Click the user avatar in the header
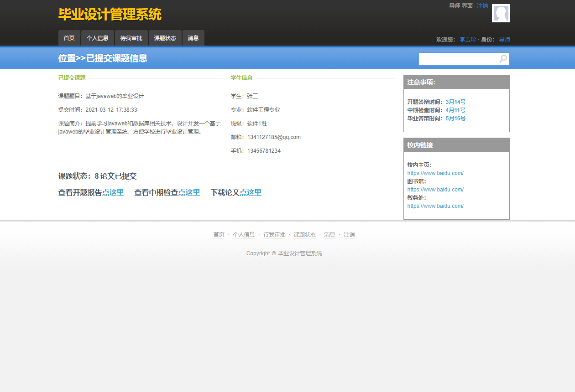575x392 pixels. [501, 13]
